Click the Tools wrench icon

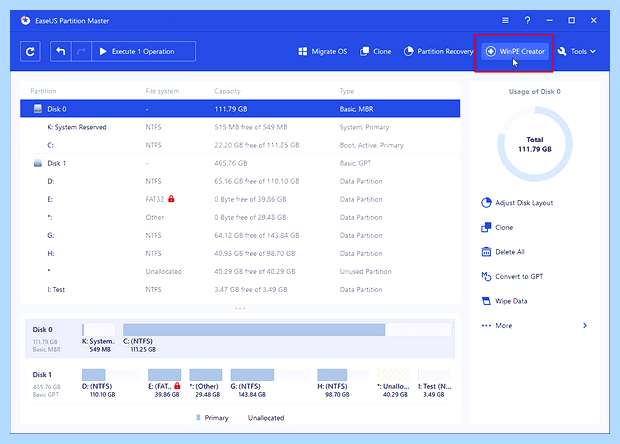562,51
